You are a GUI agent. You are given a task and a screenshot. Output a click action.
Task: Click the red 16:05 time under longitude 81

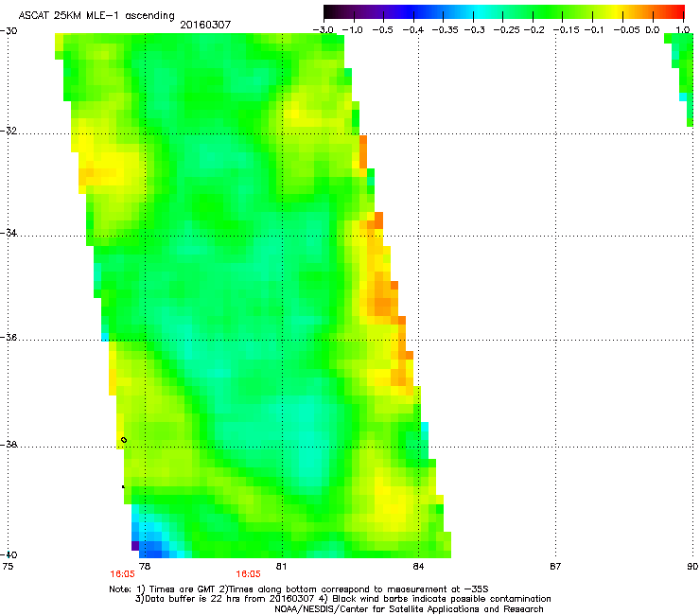(248, 574)
